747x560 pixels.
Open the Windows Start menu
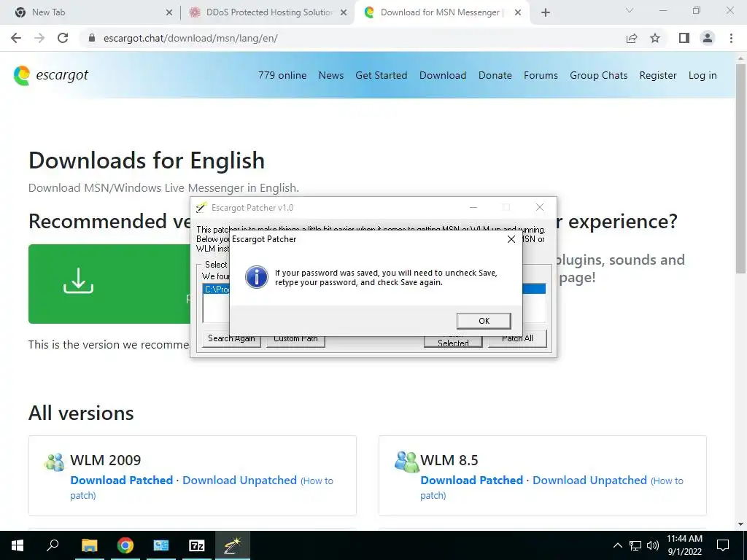18,545
